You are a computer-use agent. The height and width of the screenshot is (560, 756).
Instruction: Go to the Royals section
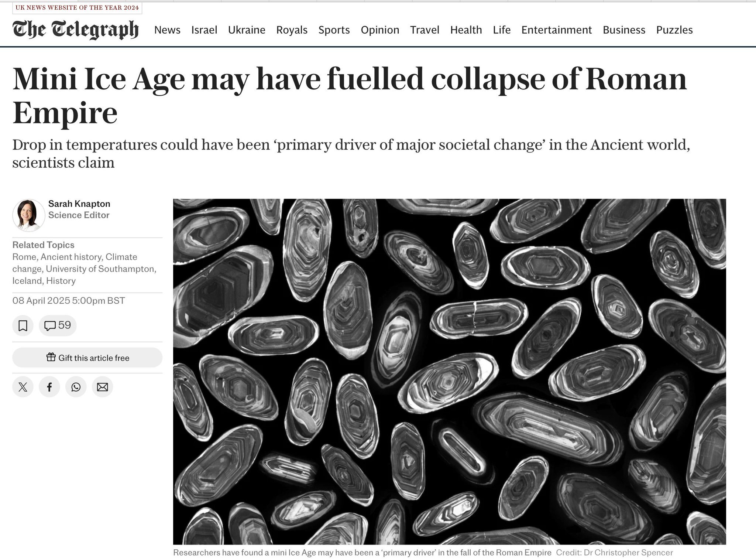tap(292, 30)
